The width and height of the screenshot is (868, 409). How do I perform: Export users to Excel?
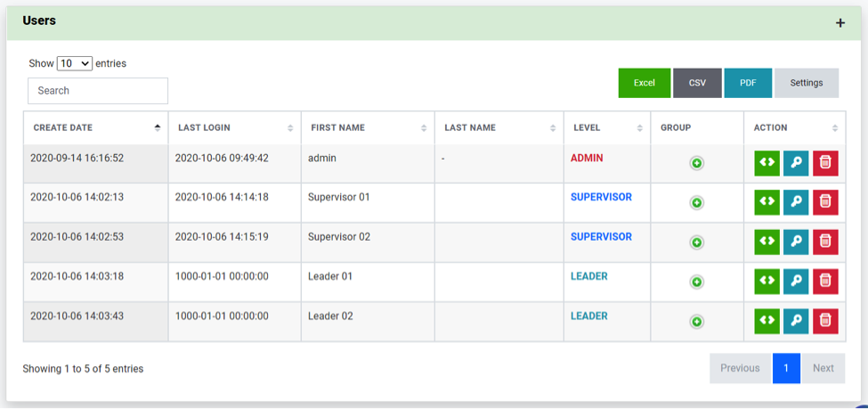point(645,83)
